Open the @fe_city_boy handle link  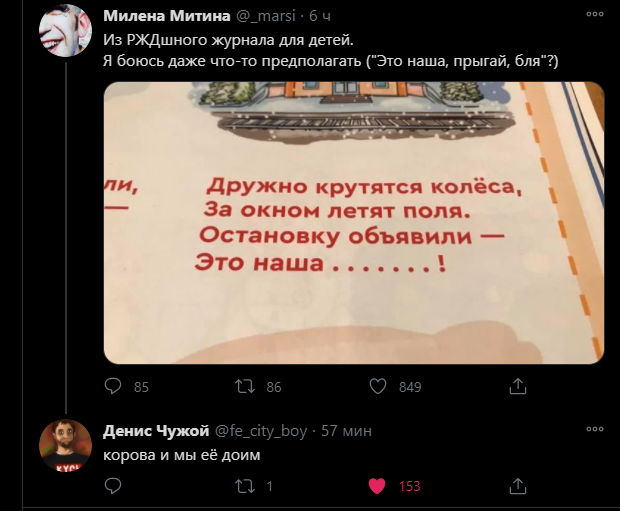[261, 431]
